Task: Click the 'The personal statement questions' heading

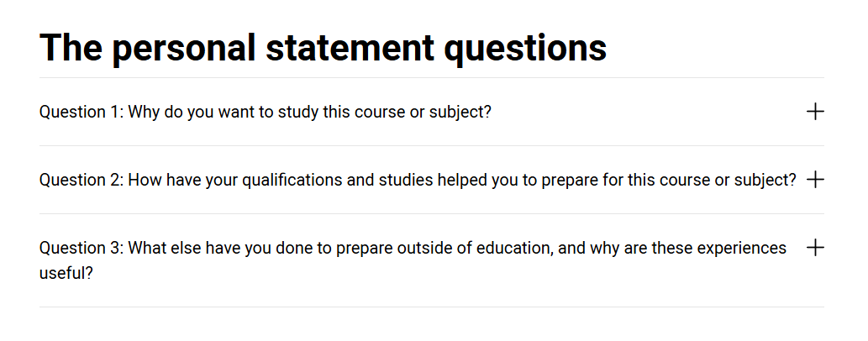Action: 323,48
